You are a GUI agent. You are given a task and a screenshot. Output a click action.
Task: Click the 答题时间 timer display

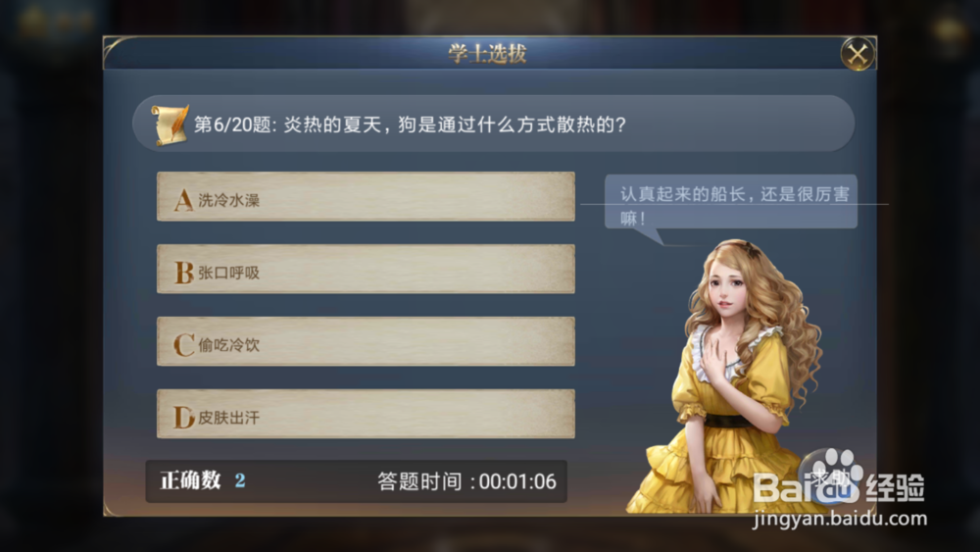click(466, 481)
